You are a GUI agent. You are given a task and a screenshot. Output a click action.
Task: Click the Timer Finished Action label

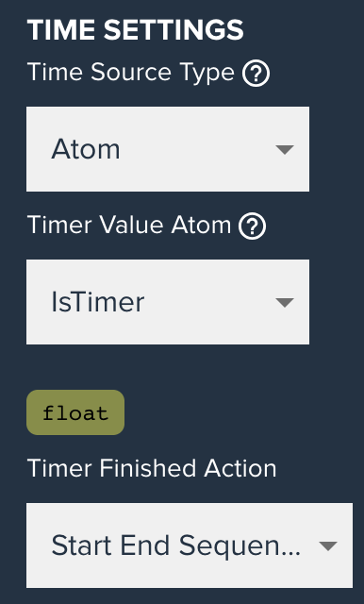click(x=152, y=468)
